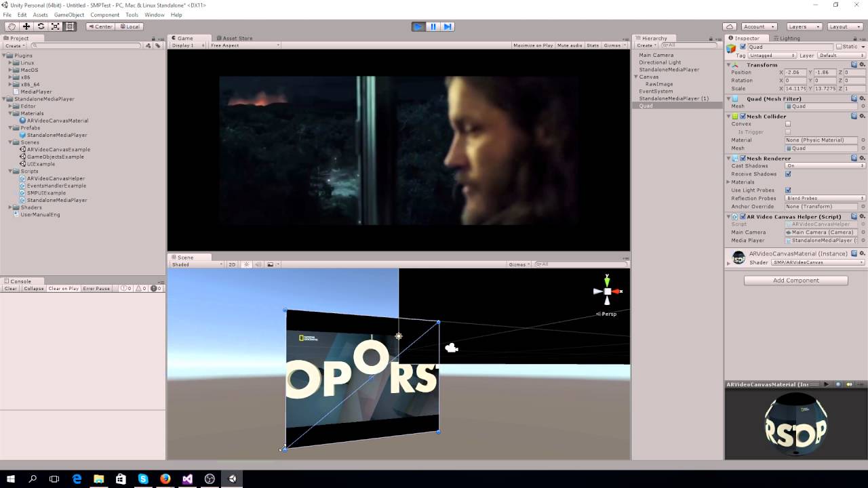Open the Assets menu

[40, 14]
